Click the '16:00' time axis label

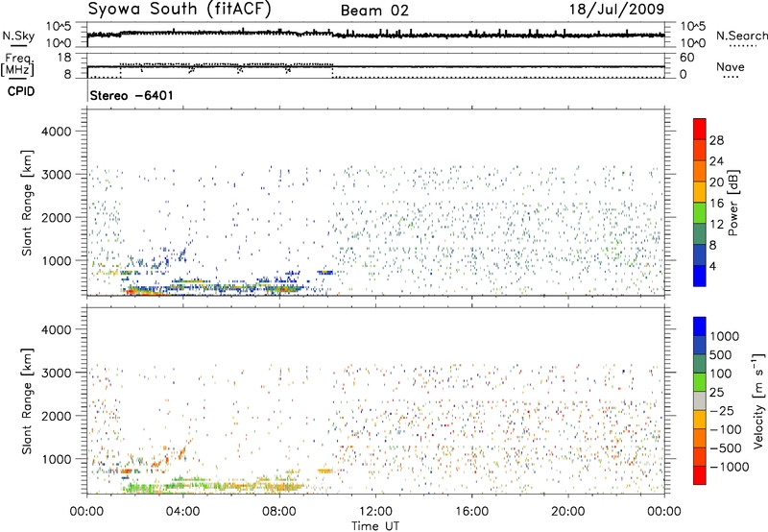(x=472, y=512)
